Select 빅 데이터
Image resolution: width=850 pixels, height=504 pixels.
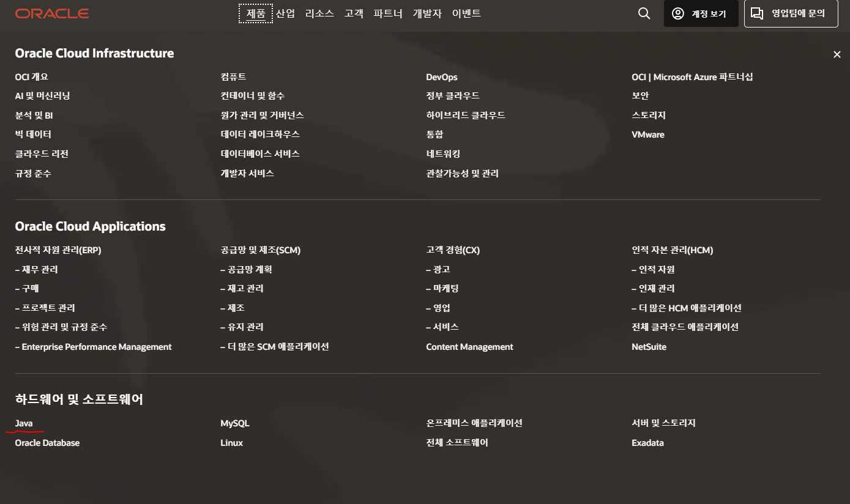33,135
